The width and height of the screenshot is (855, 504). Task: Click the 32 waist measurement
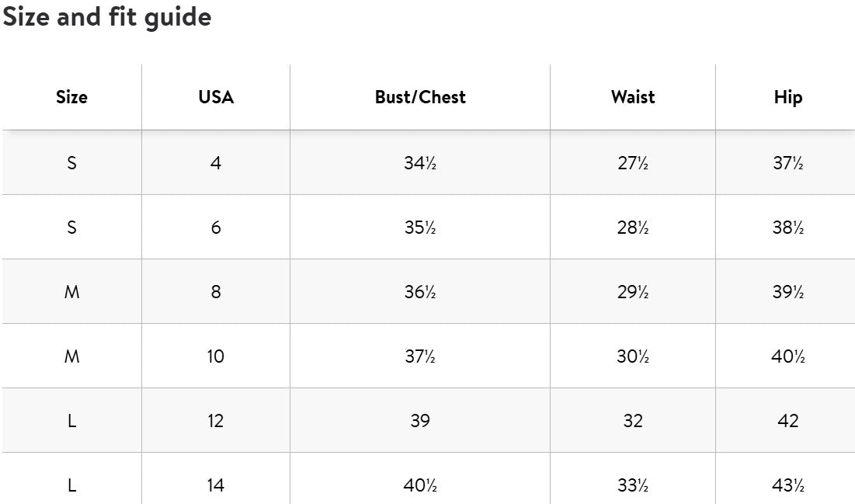633,421
